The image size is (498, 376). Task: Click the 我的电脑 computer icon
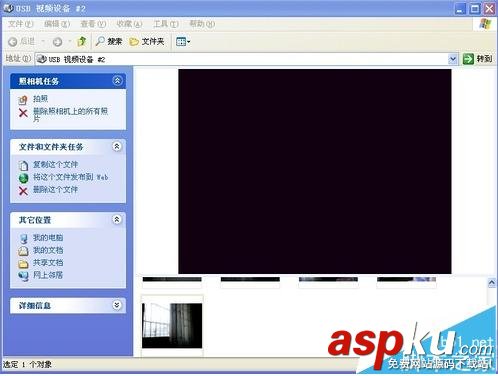[x=23, y=239]
